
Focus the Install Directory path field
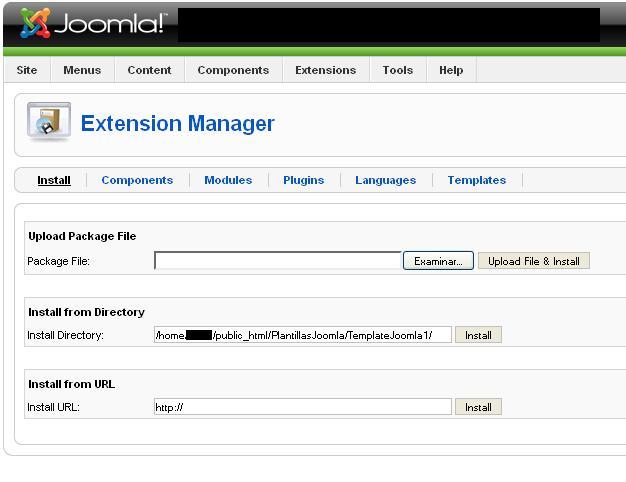[303, 335]
